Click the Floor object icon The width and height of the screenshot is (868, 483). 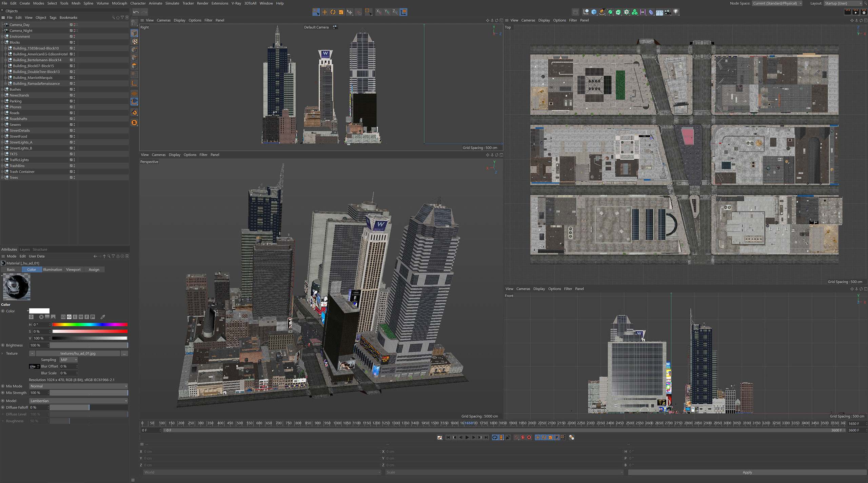tap(659, 12)
